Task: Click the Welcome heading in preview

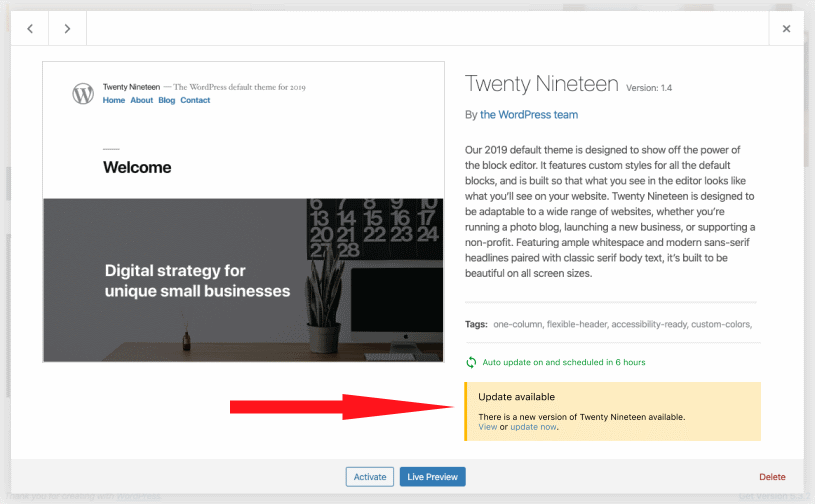Action: [x=137, y=167]
